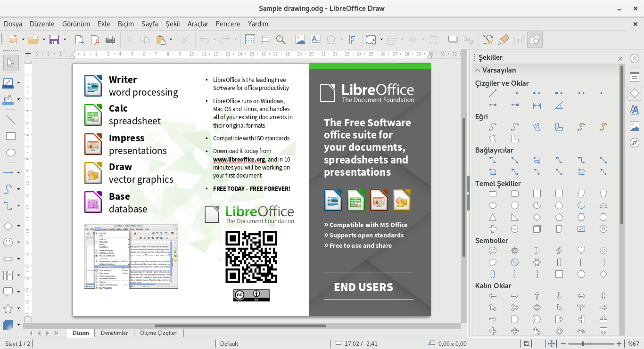Pick the smiley face symbol shape
The height and width of the screenshot is (349, 644).
493,251
